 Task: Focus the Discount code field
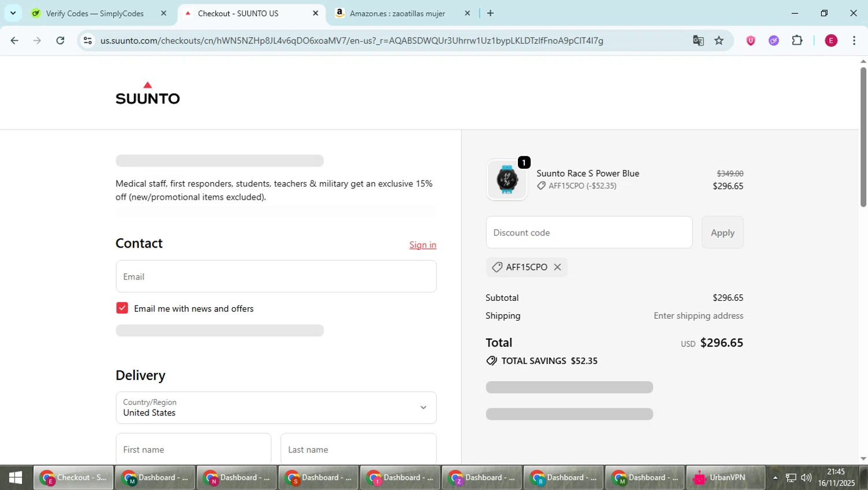tap(589, 233)
